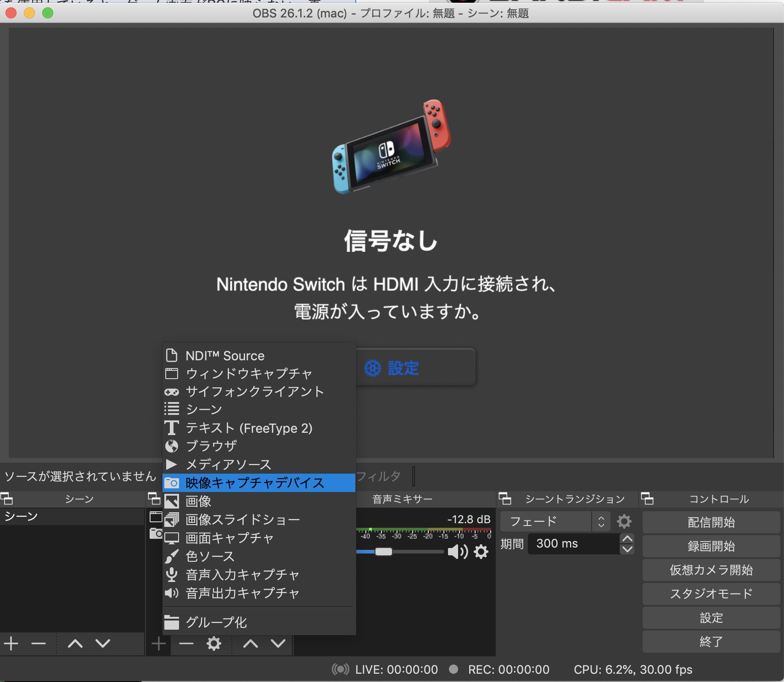Choose 画像スライドショー menu entry
Viewport: 784px width, 682px height.
[x=259, y=520]
